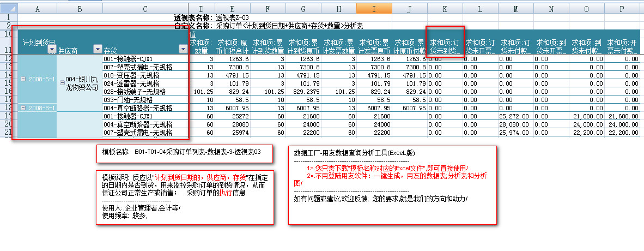The image size is (644, 251).
Task: Open the 供应商 filter dropdown
Action: pos(98,50)
